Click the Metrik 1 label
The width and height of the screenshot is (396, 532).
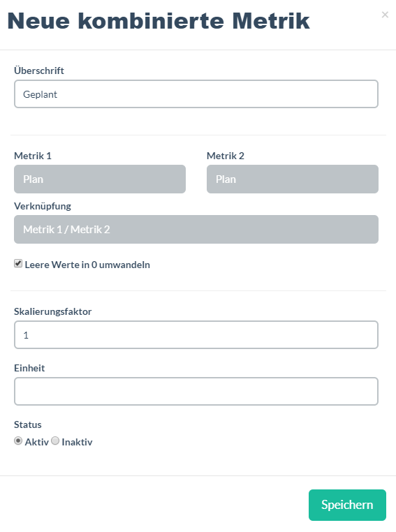33,156
